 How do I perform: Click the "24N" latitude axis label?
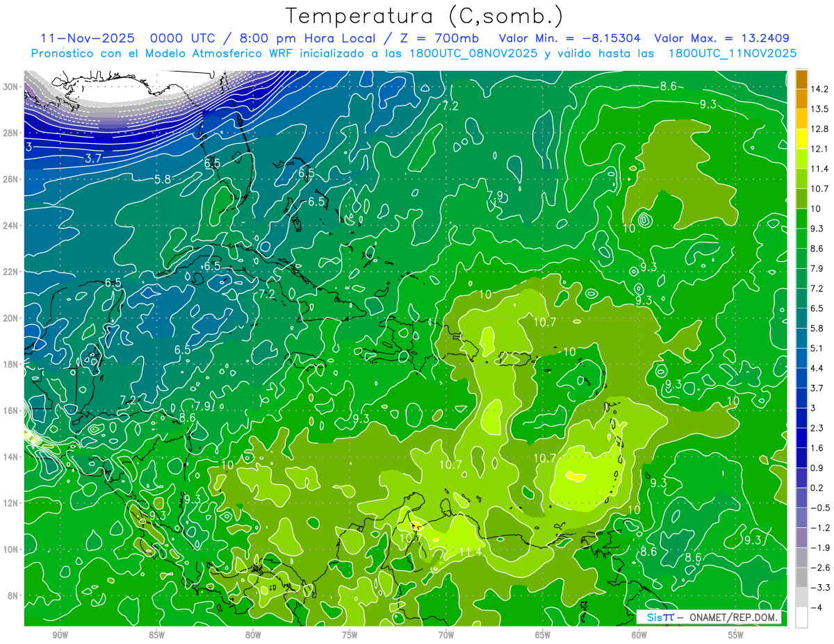point(11,225)
